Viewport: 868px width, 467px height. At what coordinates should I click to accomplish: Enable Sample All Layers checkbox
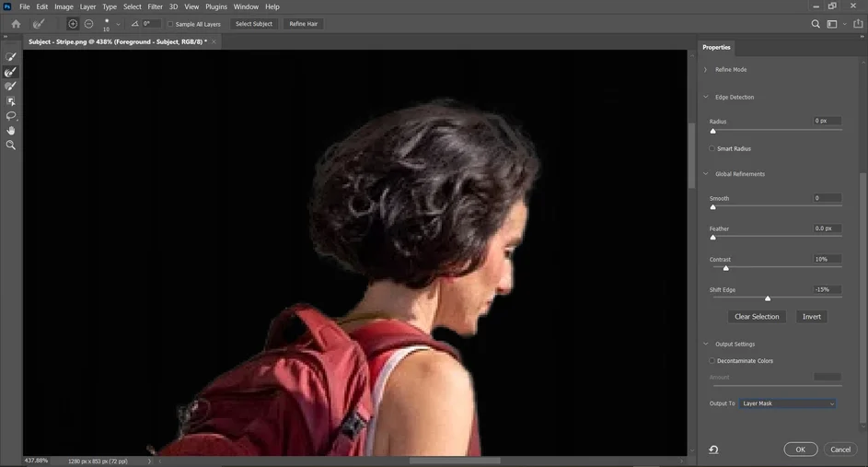pos(170,24)
